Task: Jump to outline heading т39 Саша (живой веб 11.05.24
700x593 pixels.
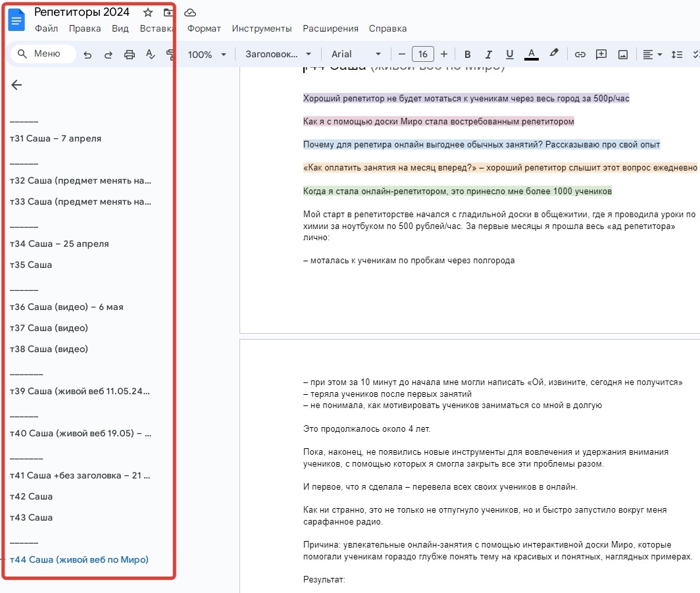Action: 80,391
